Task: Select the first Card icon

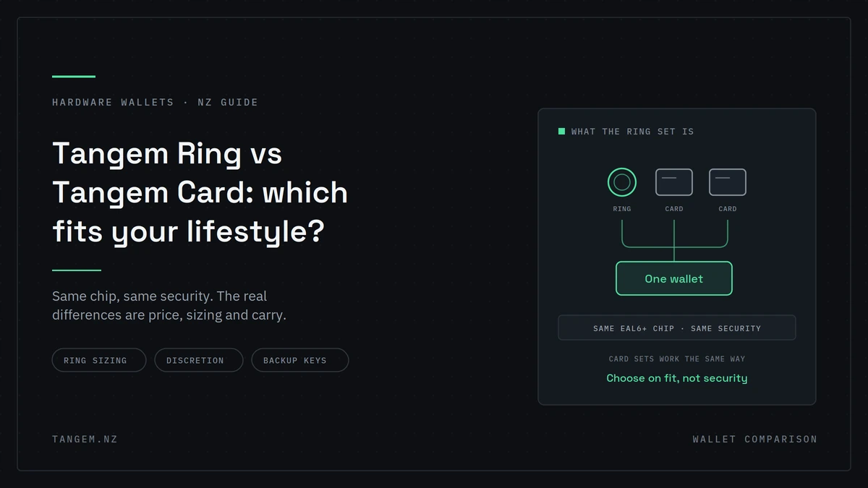Action: [674, 182]
